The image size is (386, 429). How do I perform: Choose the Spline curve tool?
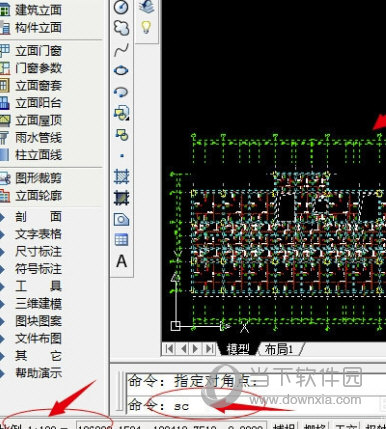tap(121, 50)
